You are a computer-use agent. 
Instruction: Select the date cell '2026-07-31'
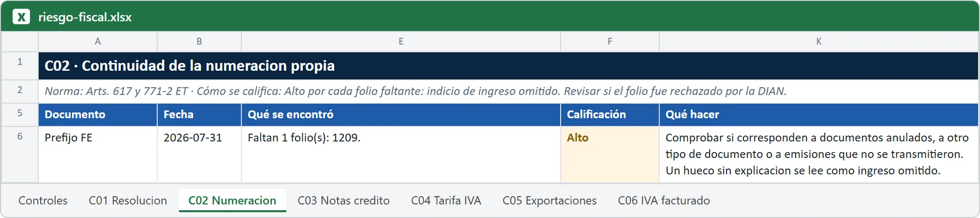coord(199,155)
